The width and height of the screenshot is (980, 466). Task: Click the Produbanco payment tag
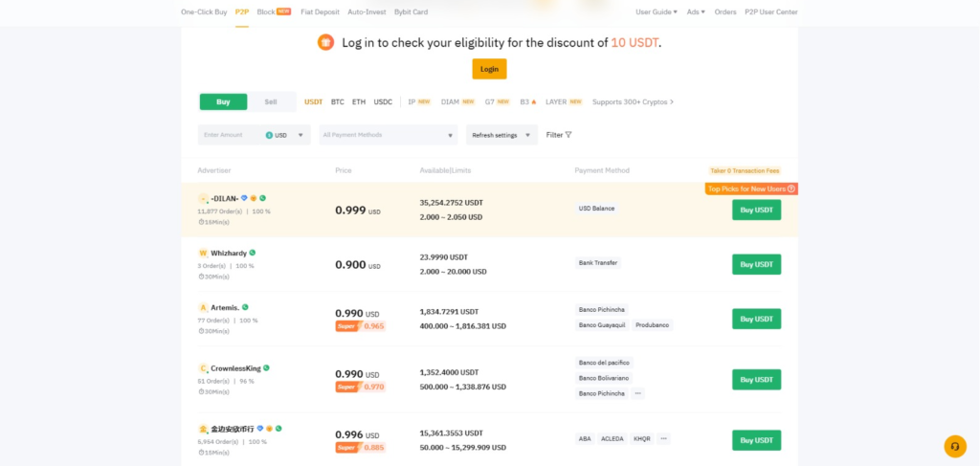tap(653, 324)
